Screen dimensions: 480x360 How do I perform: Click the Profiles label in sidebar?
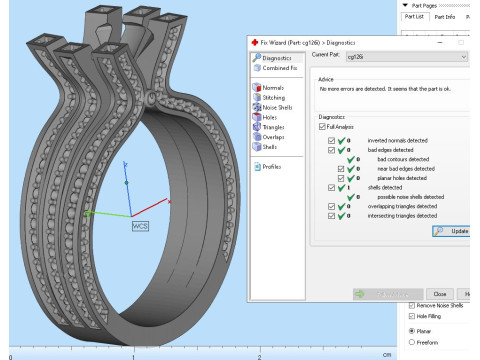(272, 167)
